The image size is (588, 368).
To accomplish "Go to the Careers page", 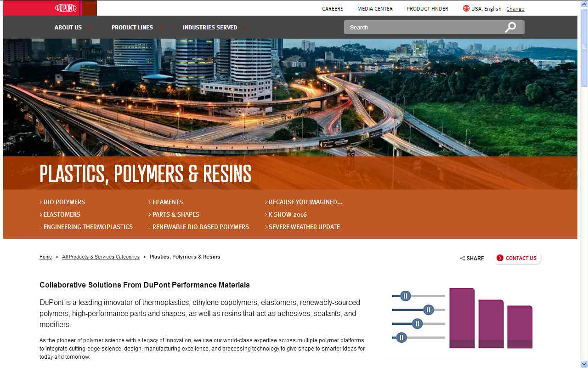I will [x=333, y=9].
